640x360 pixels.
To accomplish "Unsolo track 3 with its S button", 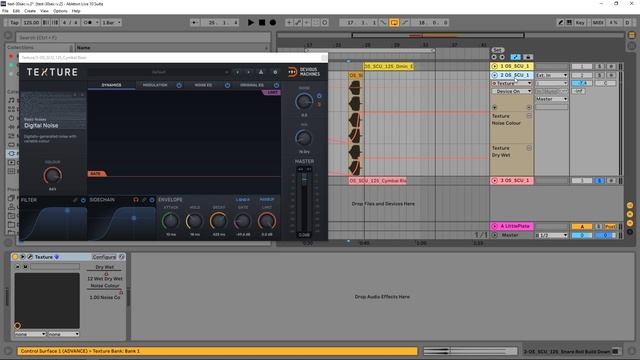I will (x=599, y=180).
